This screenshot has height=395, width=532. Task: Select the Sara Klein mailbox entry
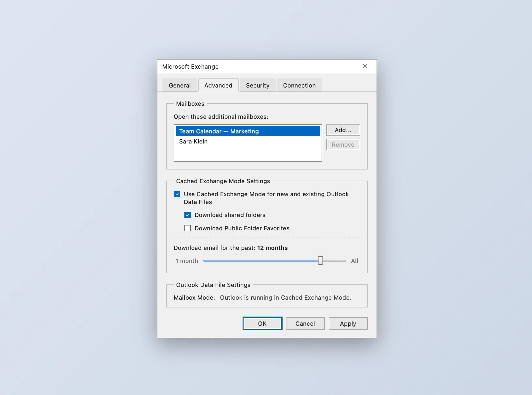(248, 141)
